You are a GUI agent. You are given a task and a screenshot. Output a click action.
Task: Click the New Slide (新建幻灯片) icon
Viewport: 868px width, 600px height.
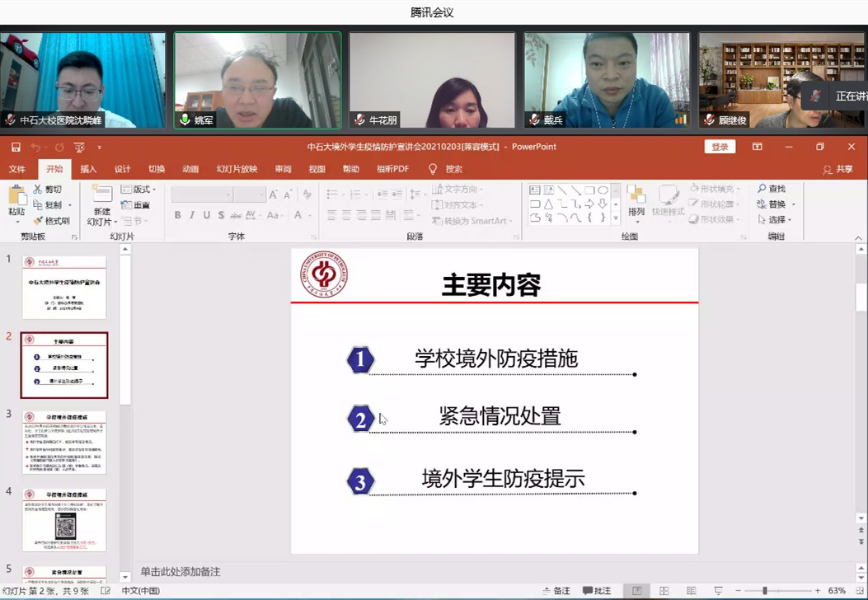click(101, 196)
